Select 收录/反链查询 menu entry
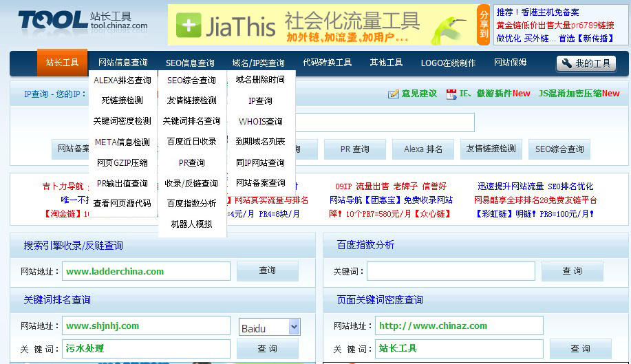The width and height of the screenshot is (631, 364). pos(191,184)
